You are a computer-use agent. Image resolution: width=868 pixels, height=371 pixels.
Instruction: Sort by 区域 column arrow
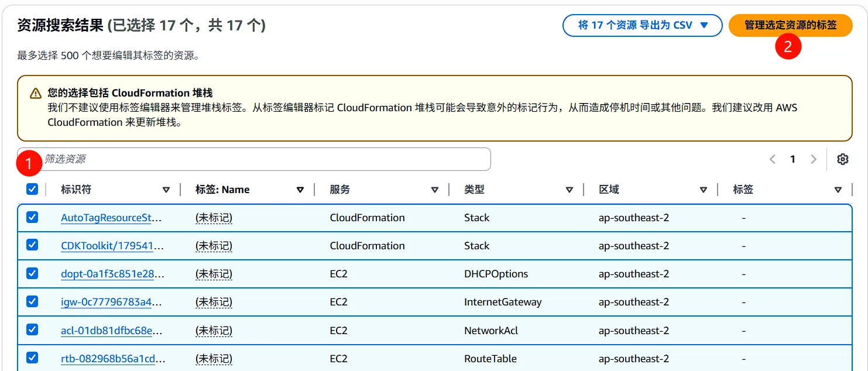click(x=704, y=190)
